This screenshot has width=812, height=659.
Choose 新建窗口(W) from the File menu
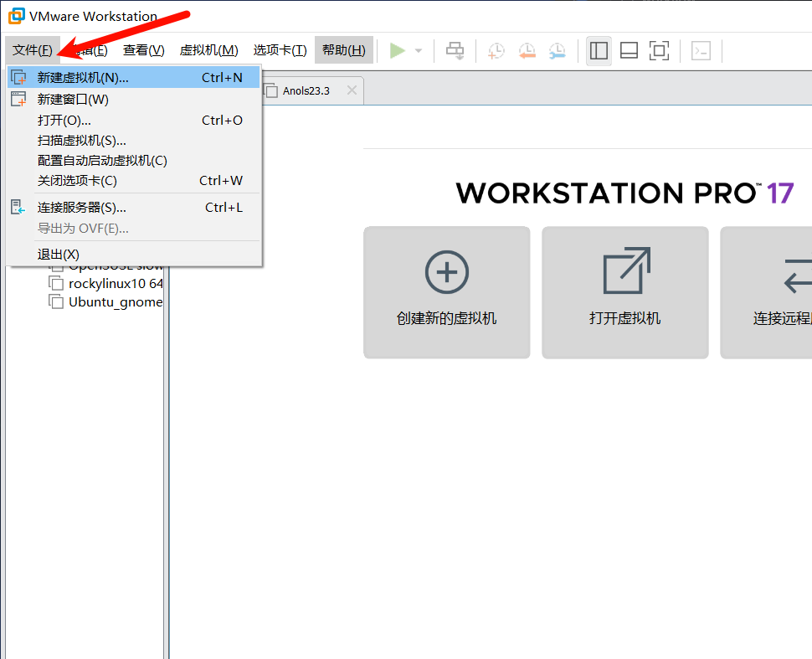(x=73, y=100)
